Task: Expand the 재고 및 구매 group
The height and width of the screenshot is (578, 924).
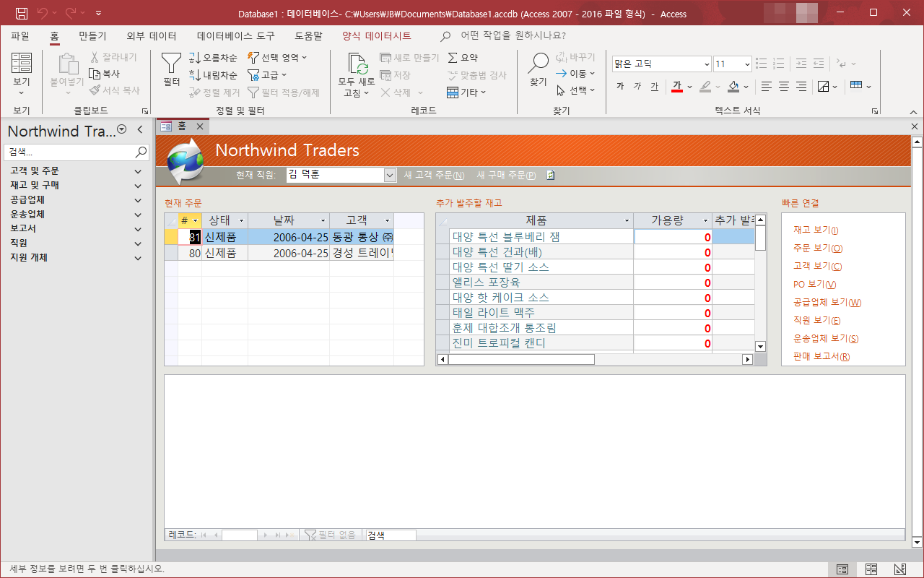Action: point(138,186)
